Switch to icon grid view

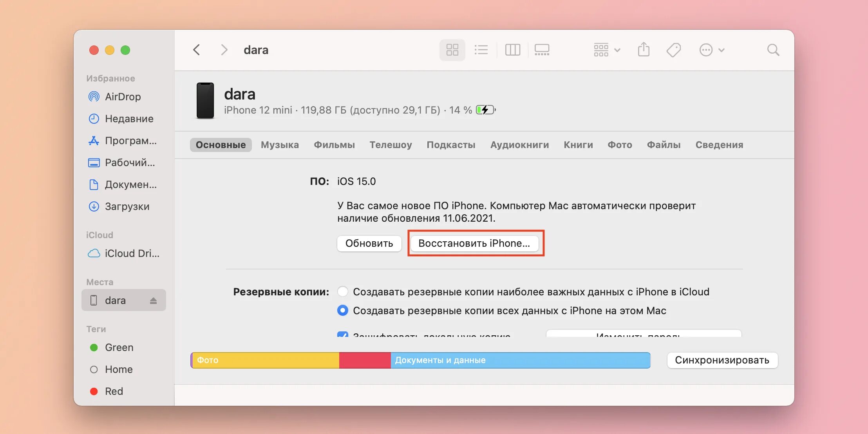coord(452,50)
